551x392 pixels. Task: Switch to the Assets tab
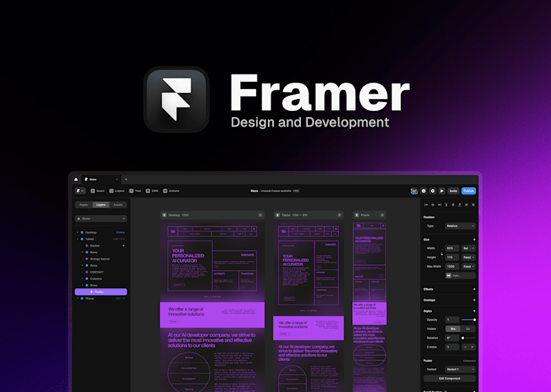tap(118, 205)
